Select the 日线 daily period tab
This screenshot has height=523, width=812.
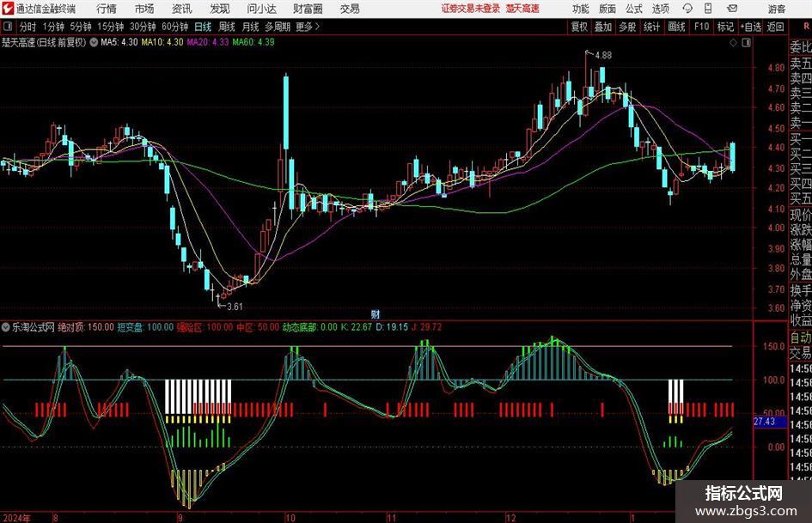click(x=203, y=27)
